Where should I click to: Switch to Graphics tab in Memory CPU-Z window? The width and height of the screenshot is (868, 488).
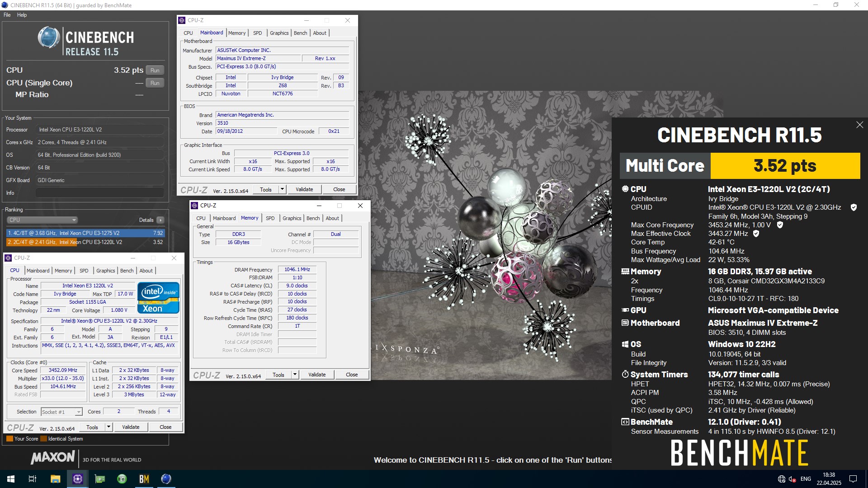click(292, 218)
